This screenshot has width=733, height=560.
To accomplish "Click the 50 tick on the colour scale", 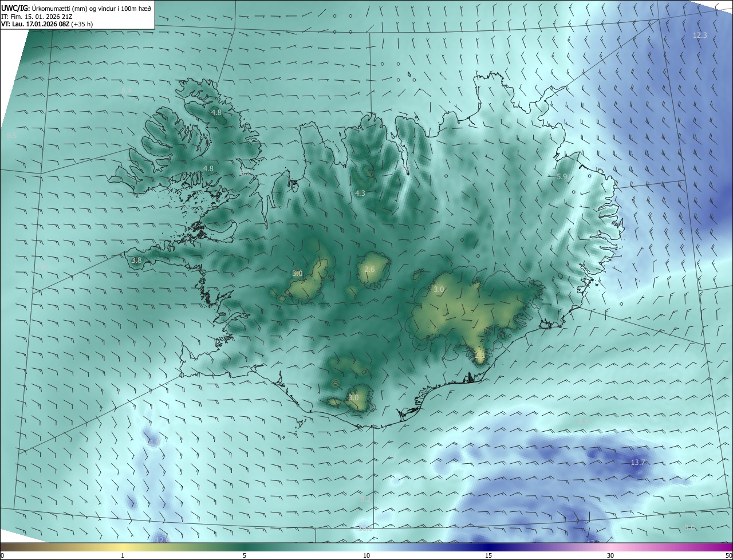I will coord(728,555).
